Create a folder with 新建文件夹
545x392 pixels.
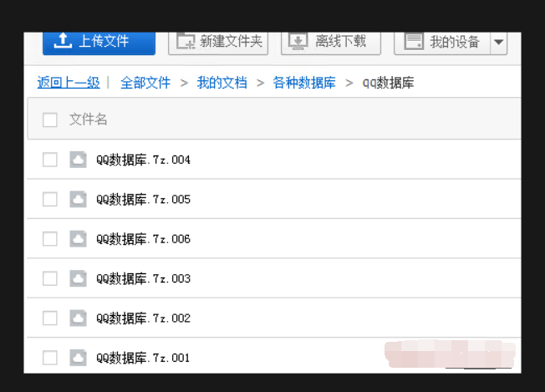[x=218, y=43]
